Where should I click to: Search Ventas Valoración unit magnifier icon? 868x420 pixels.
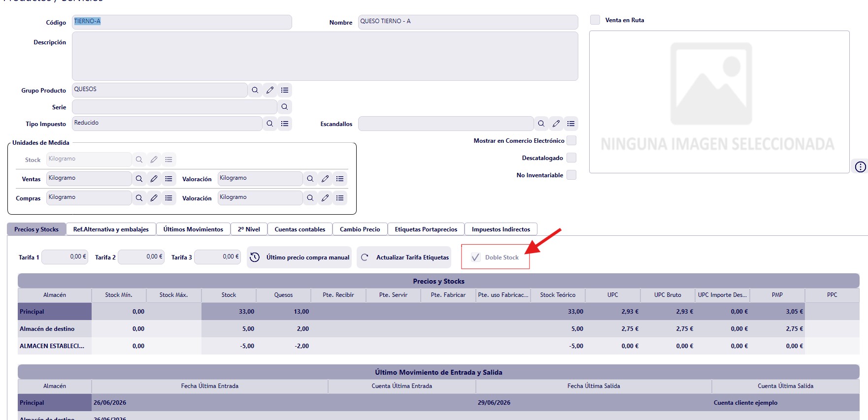pyautogui.click(x=310, y=179)
